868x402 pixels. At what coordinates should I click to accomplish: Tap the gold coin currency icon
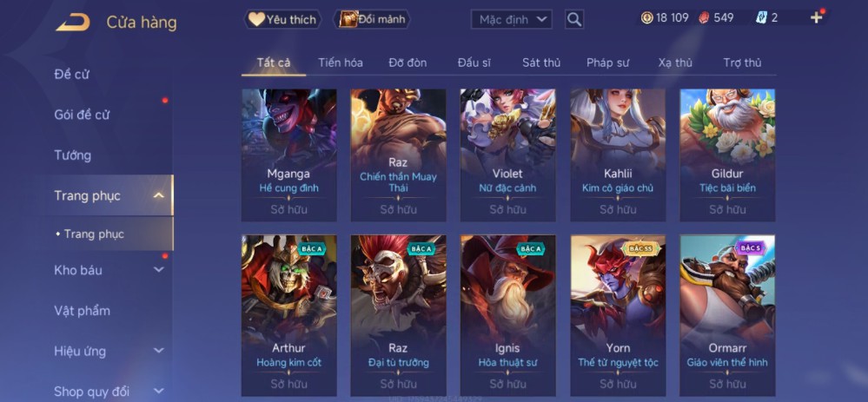(646, 17)
